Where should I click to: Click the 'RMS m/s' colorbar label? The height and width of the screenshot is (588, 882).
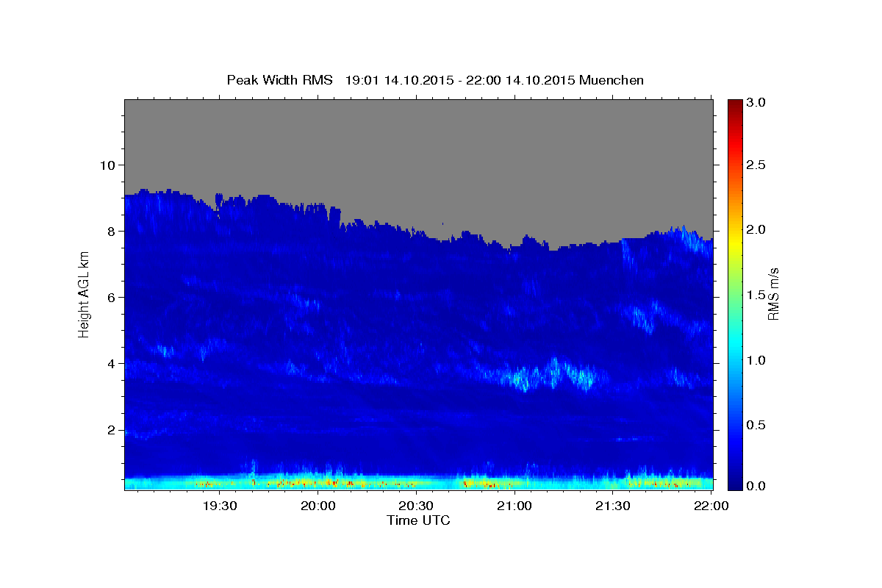point(772,294)
